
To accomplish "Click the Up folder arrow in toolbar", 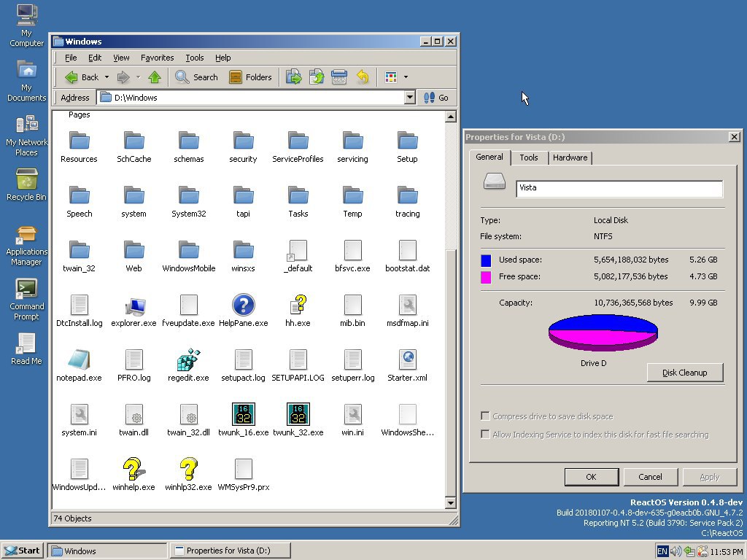I will 154,77.
